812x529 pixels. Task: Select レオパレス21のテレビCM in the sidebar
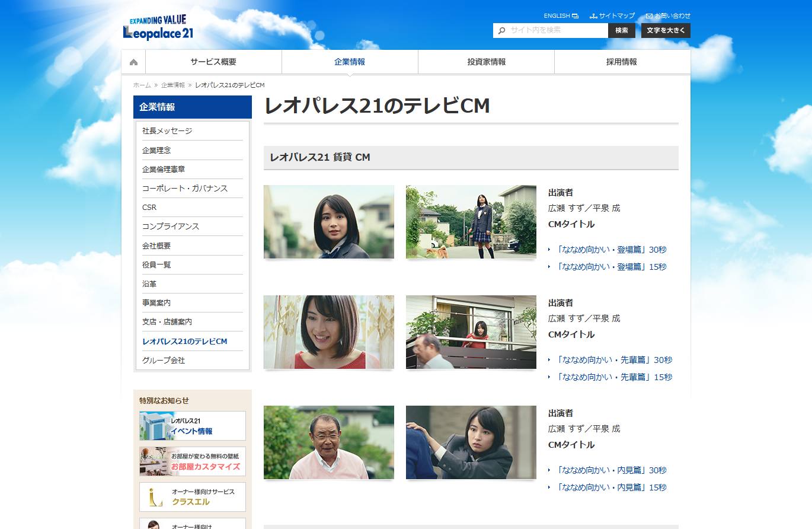193,342
